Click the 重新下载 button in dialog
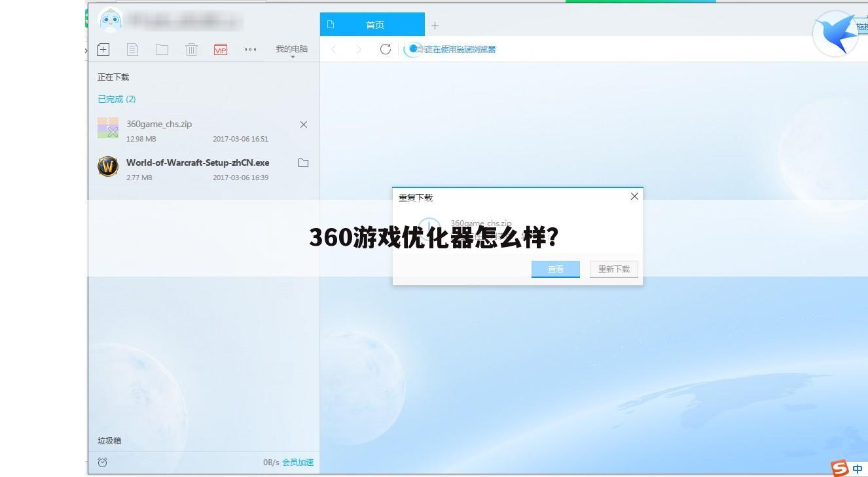 point(614,269)
